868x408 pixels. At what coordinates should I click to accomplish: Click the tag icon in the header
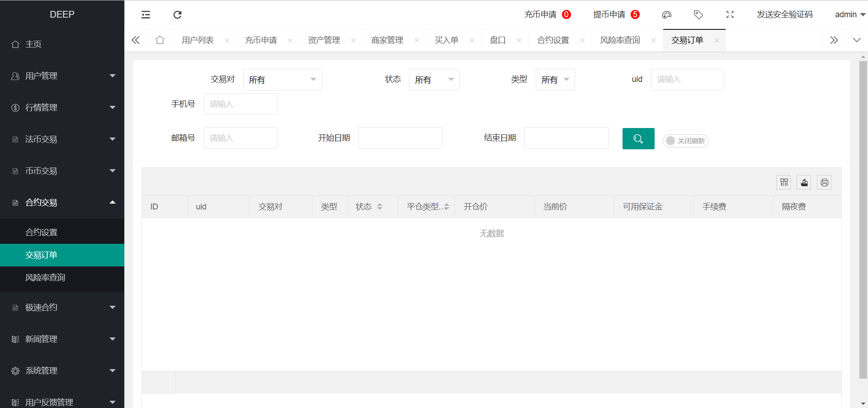[698, 14]
